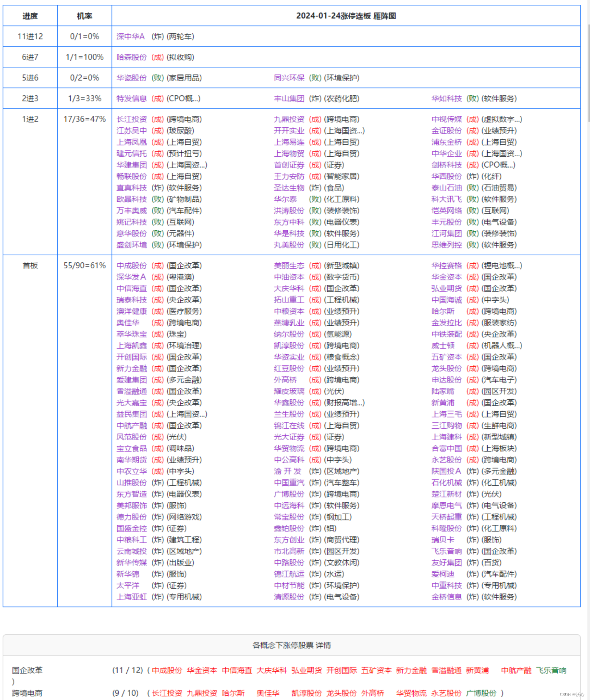Click the 进度 column header
Viewport: 590px width, 700px height.
(30, 16)
